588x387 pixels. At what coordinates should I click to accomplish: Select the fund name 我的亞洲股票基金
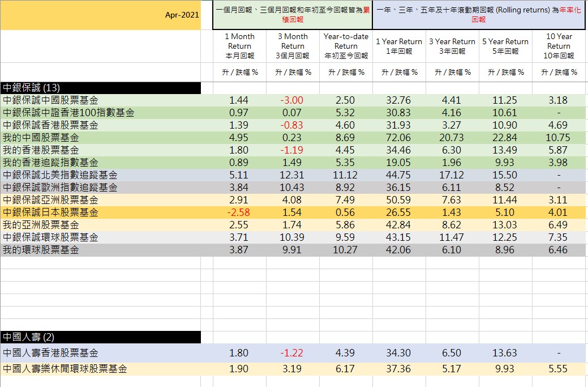pyautogui.click(x=41, y=225)
